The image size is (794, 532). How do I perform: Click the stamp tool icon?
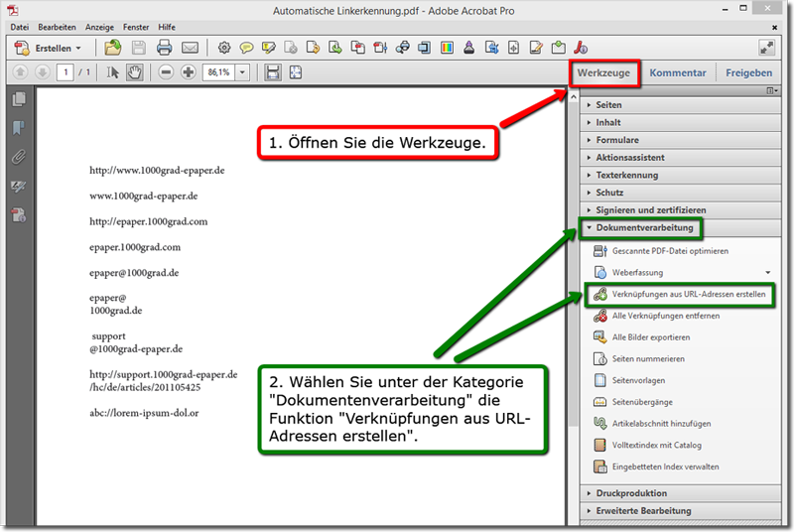click(x=468, y=48)
